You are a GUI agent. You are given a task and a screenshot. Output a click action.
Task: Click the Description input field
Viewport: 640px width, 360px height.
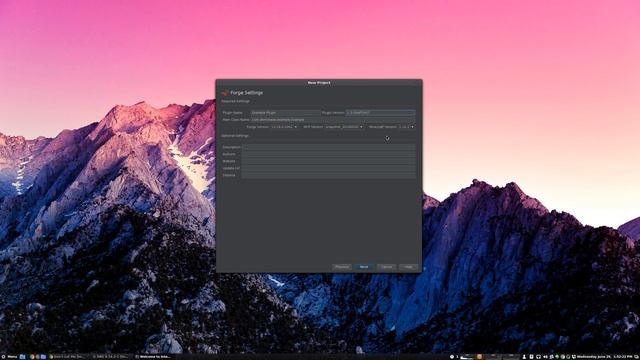pos(329,147)
